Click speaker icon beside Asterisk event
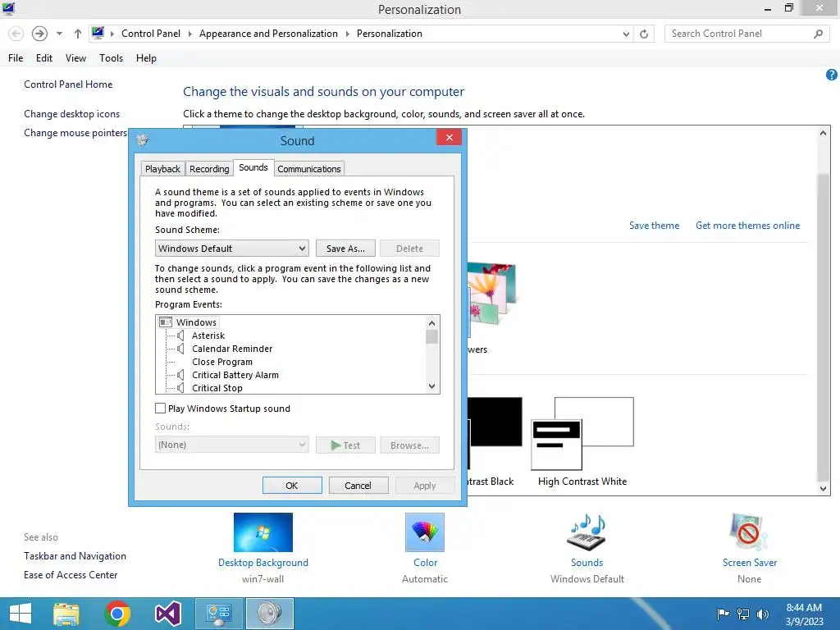 click(181, 336)
